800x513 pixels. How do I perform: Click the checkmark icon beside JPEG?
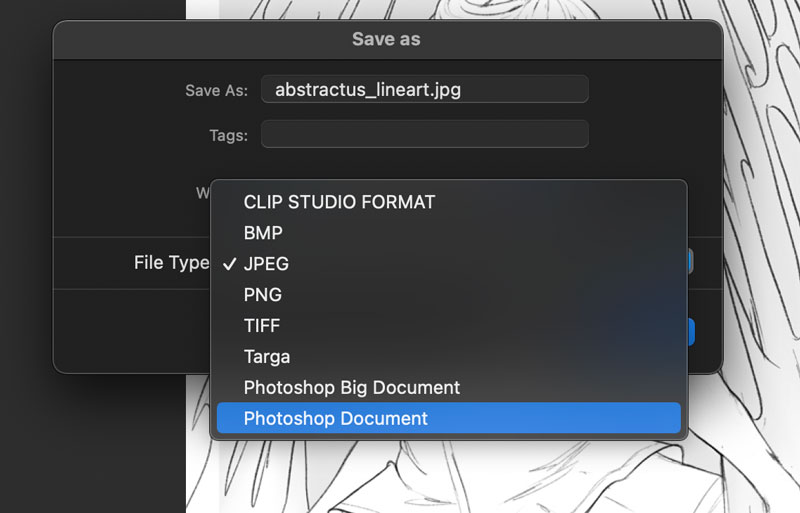(x=229, y=264)
